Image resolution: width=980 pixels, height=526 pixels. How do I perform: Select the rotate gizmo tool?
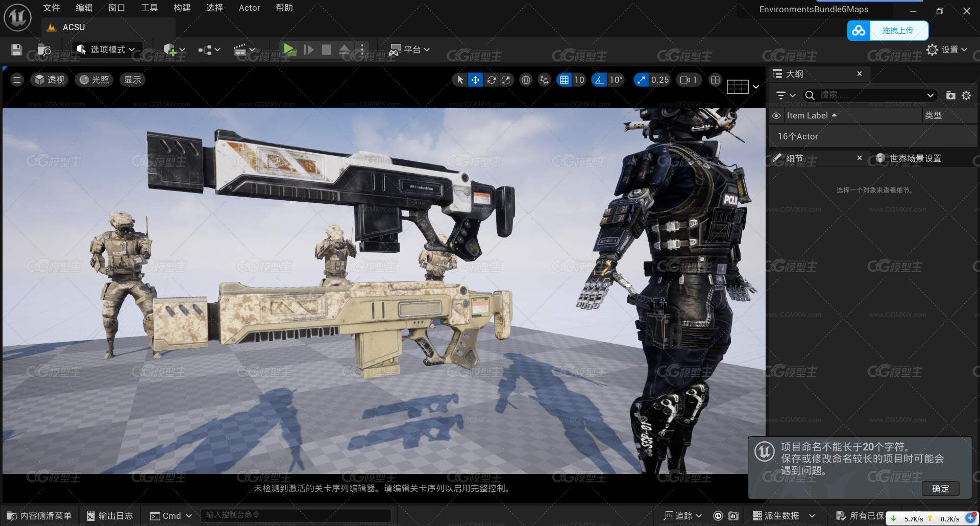[x=491, y=80]
